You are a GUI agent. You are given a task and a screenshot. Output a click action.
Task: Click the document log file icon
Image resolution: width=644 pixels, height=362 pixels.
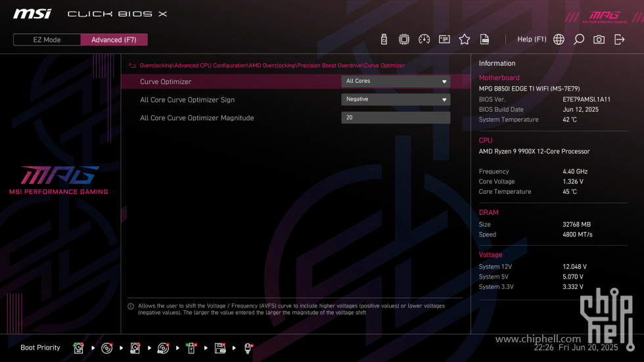coord(485,39)
